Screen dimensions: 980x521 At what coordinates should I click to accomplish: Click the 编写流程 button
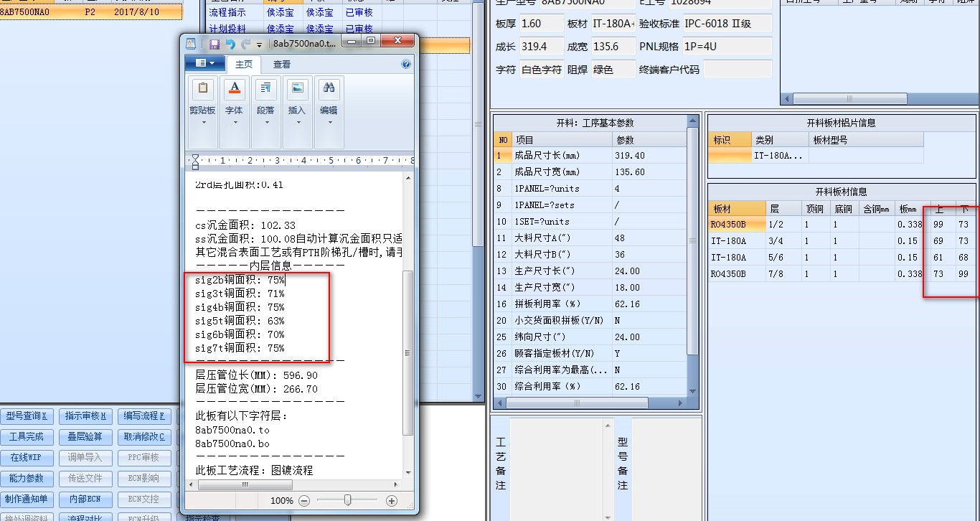[144, 416]
